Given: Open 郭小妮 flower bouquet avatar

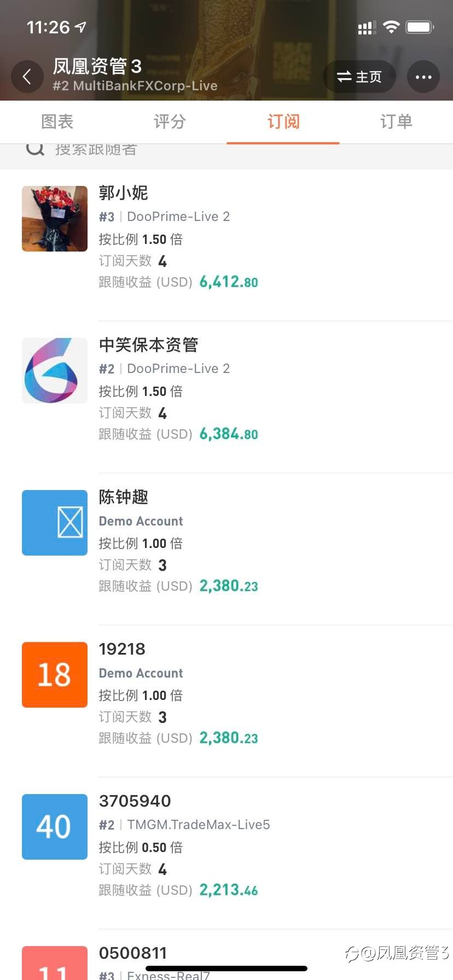Looking at the screenshot, I should [55, 219].
